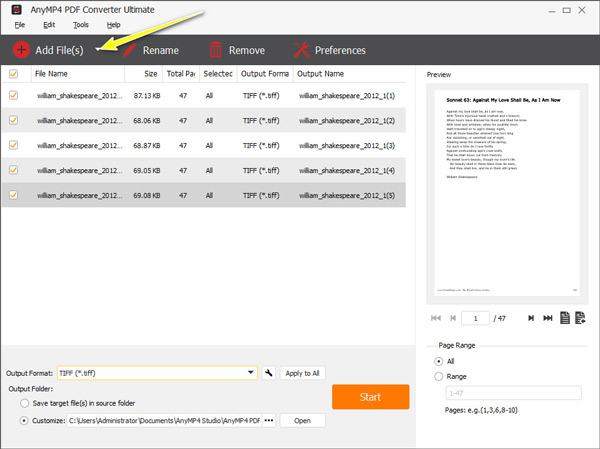Click the Start conversion button
The width and height of the screenshot is (600, 449).
point(370,397)
